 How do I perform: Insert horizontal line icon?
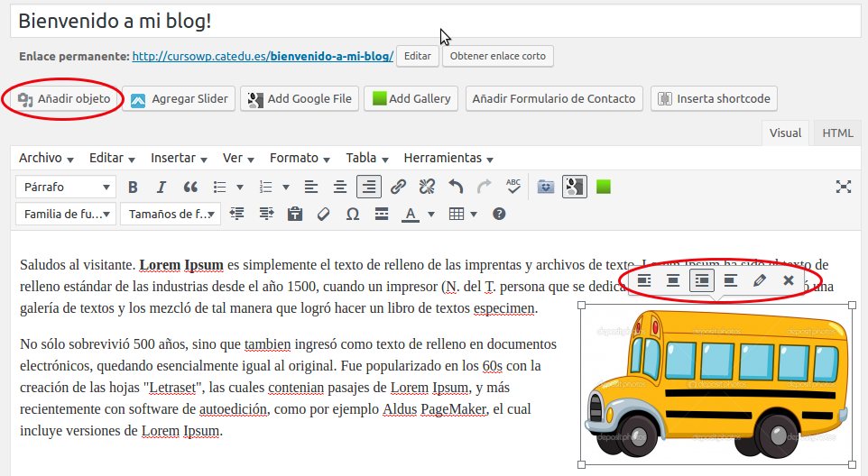382,214
